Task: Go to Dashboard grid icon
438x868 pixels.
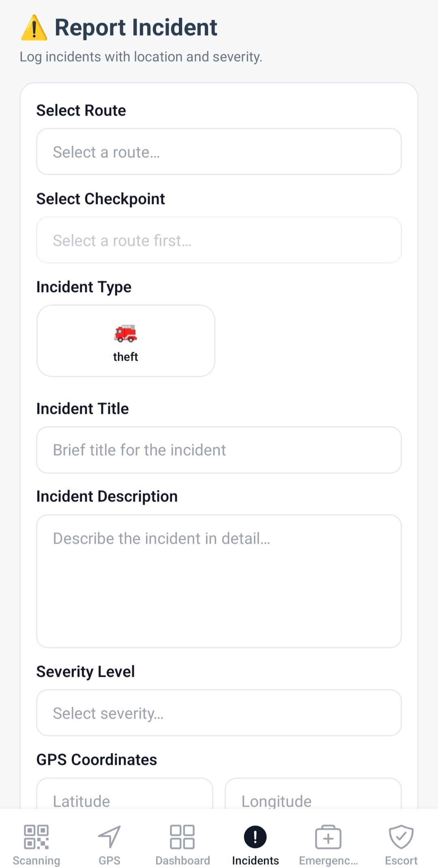Action: click(x=182, y=837)
